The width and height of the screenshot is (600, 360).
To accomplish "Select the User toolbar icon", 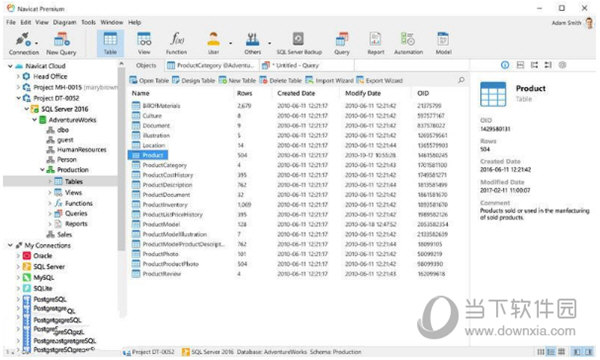I will click(x=214, y=44).
